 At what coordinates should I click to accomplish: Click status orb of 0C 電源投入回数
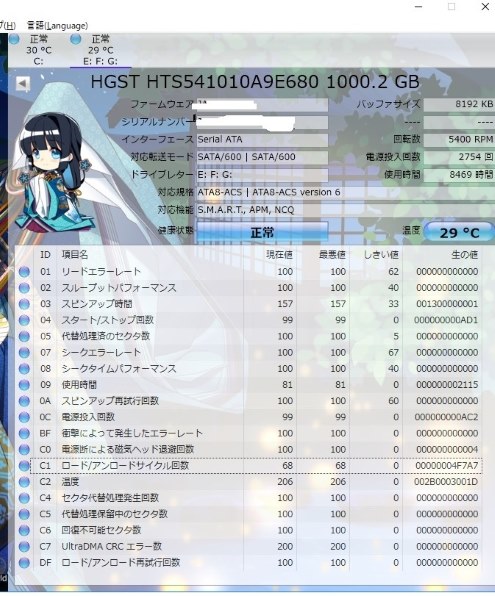24,417
